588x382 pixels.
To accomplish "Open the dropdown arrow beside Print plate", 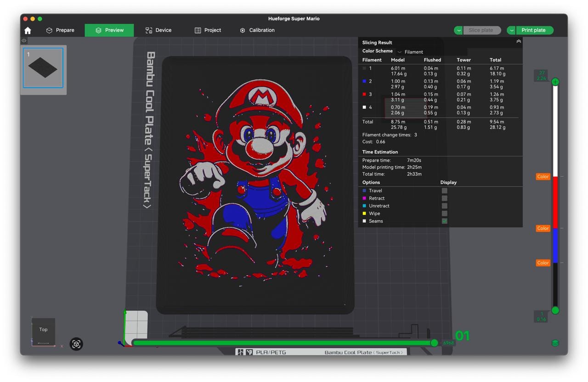I will click(512, 30).
